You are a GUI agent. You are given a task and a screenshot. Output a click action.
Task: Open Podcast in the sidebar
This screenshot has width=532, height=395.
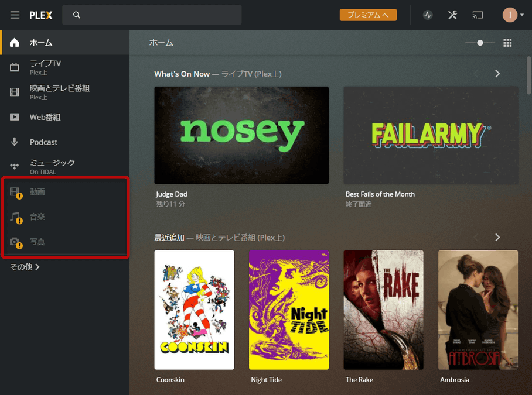coord(65,142)
